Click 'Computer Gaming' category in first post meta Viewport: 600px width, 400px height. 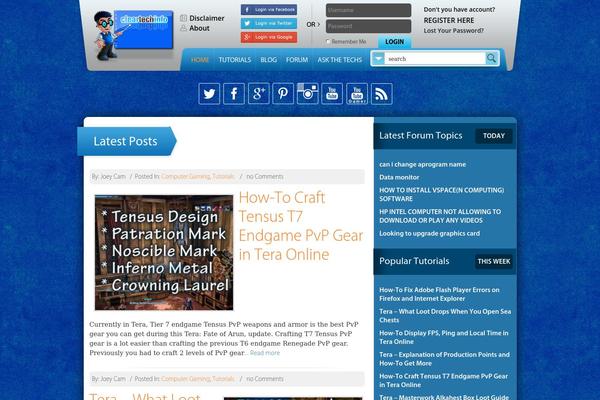point(186,176)
